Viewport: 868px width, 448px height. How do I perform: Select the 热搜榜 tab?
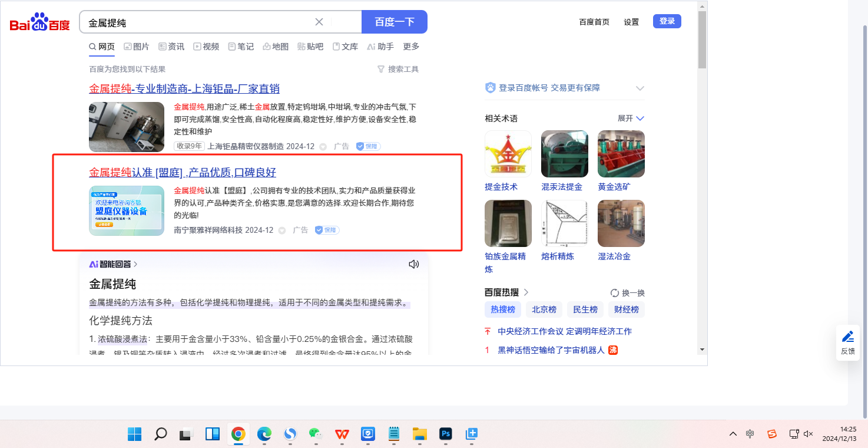coord(503,309)
